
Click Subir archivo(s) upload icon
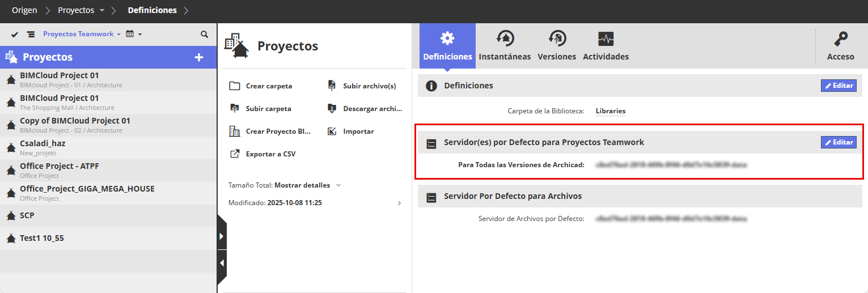point(333,86)
